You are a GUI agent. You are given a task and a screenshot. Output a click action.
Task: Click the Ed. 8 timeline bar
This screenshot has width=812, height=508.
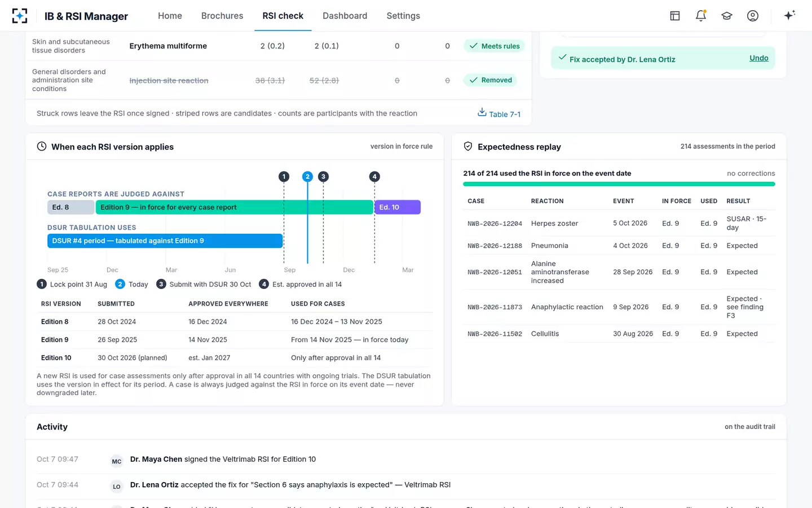tap(70, 207)
